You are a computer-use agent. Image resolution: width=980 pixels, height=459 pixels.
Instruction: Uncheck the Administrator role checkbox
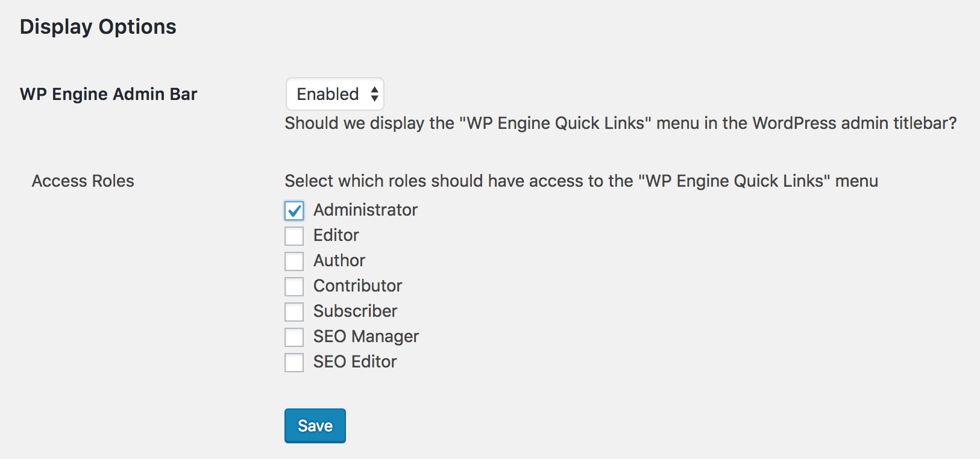(x=294, y=210)
